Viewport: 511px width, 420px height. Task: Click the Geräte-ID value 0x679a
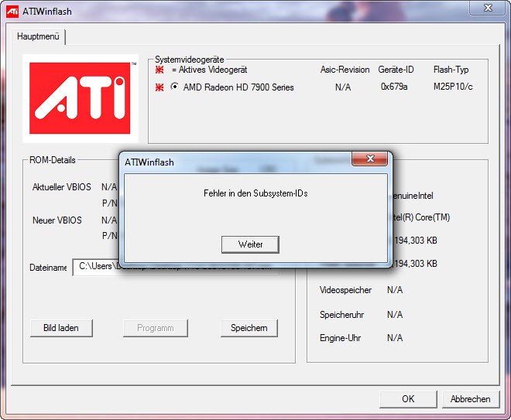pos(394,87)
